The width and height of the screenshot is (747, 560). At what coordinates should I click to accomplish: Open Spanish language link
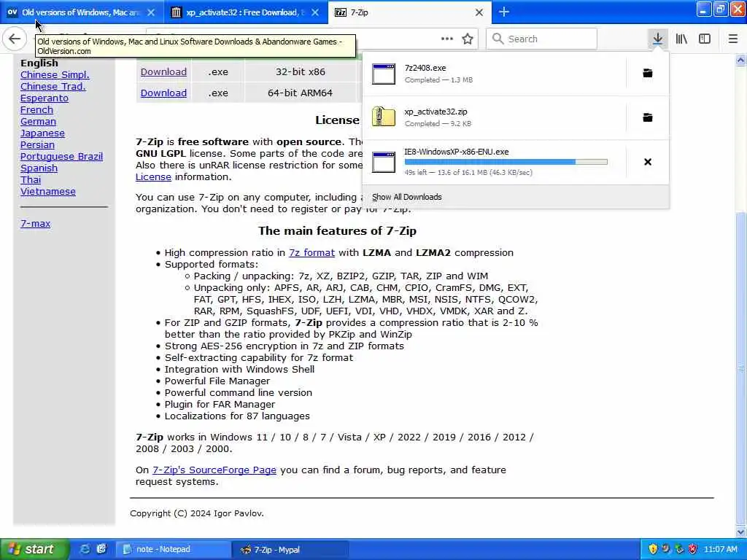click(39, 168)
